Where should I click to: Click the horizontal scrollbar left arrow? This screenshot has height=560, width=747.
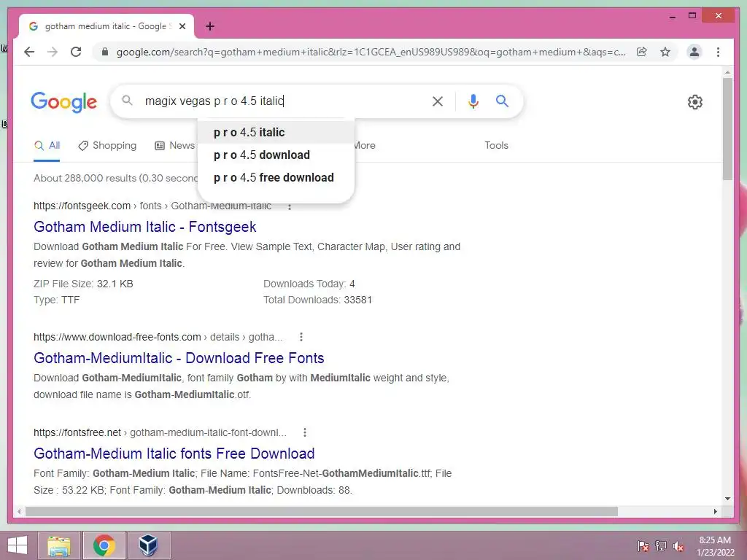(x=18, y=511)
